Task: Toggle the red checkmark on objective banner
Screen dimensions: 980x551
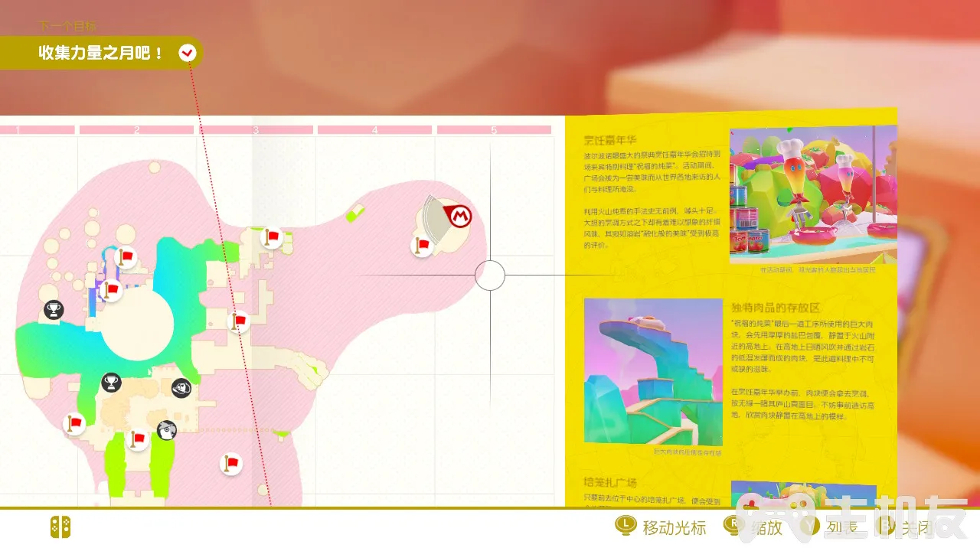Action: [188, 53]
